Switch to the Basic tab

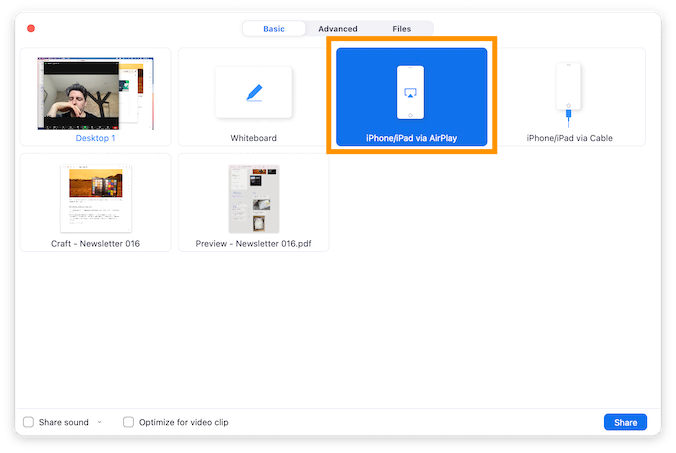(274, 29)
